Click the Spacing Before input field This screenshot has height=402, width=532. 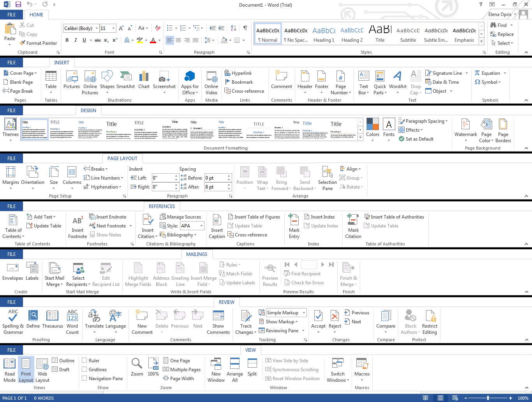(215, 178)
